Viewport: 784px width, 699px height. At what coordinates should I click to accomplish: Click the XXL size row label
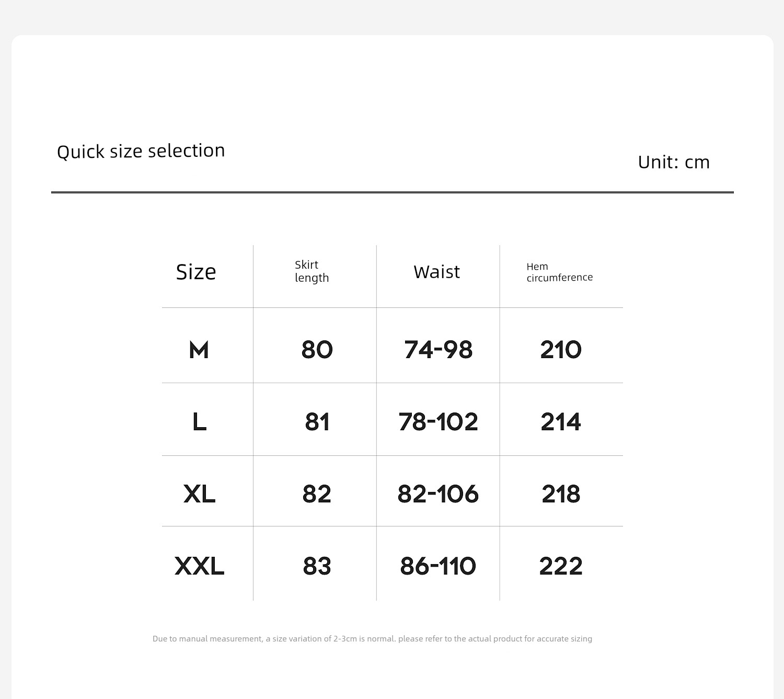pos(199,566)
